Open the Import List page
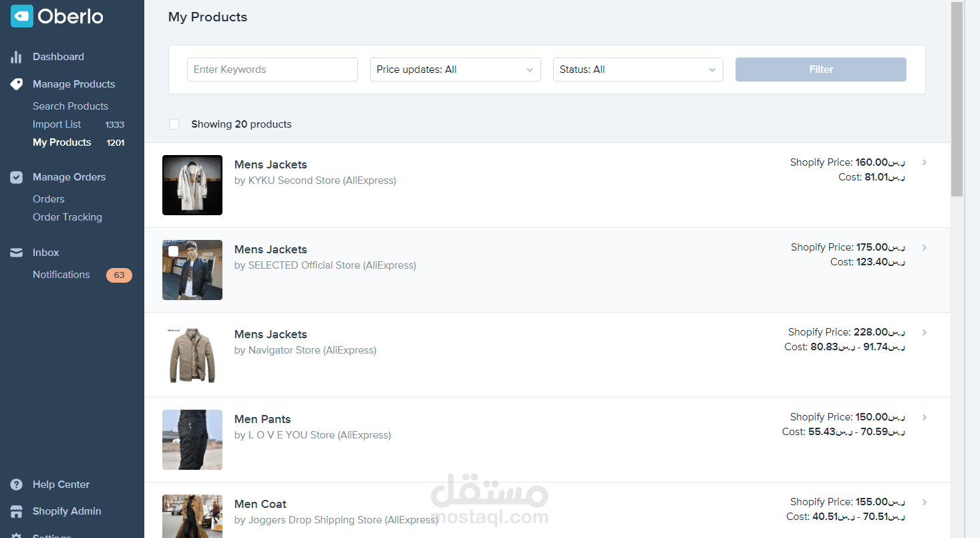980x538 pixels. (57, 124)
